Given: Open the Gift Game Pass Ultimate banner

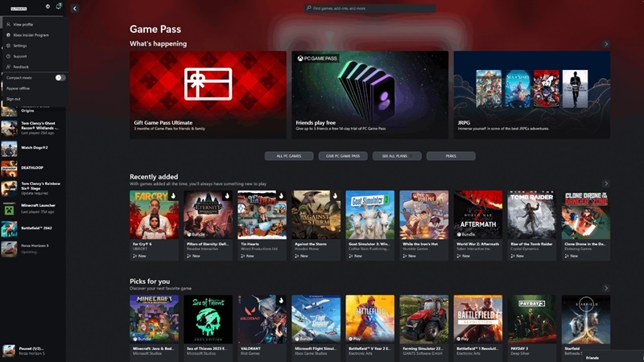Looking at the screenshot, I should (x=208, y=95).
